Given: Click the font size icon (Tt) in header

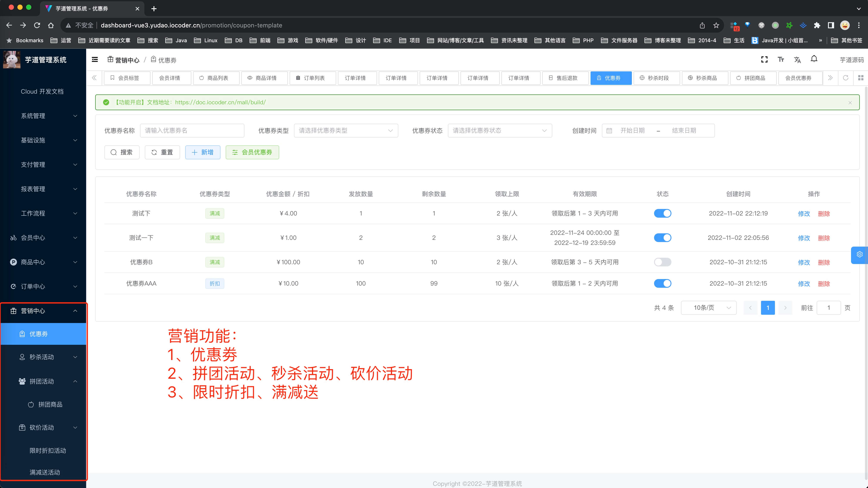Looking at the screenshot, I should click(x=781, y=59).
